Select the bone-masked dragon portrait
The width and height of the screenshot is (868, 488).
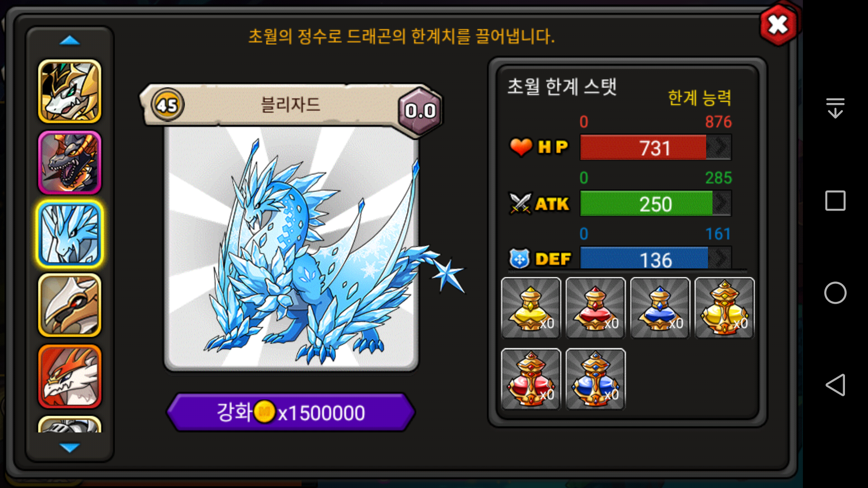pos(70,305)
